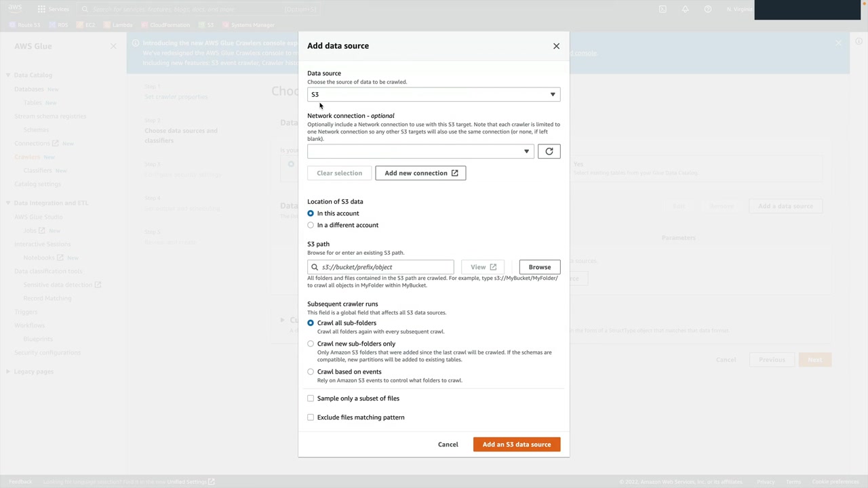Open Stream schema registries in sidebar
Viewport: 868px width, 488px height.
coord(50,117)
